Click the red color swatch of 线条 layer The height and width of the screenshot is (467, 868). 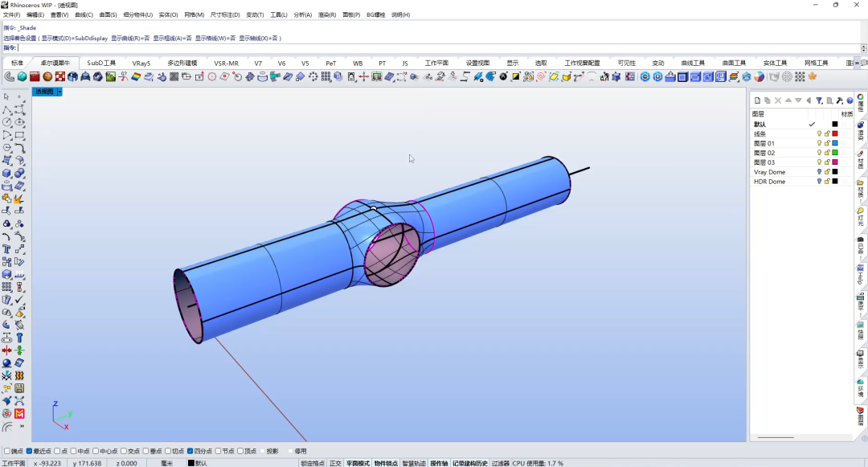pos(835,134)
